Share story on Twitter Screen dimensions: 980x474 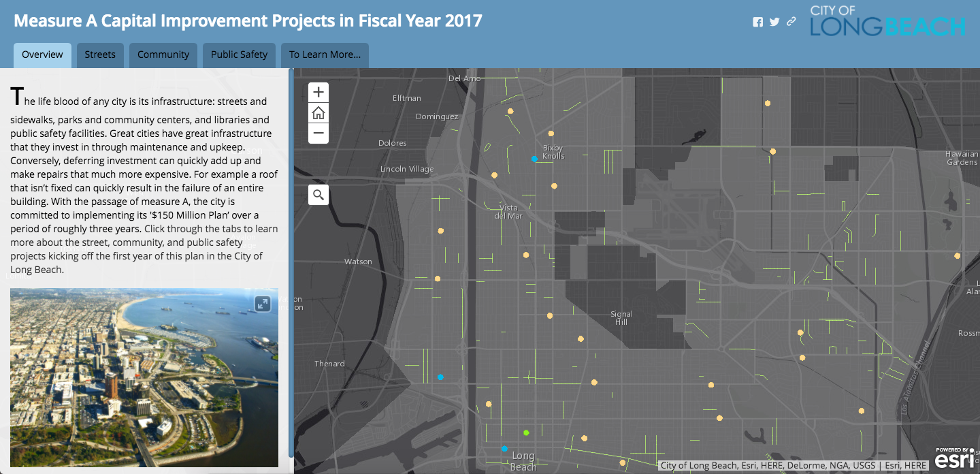point(774,22)
